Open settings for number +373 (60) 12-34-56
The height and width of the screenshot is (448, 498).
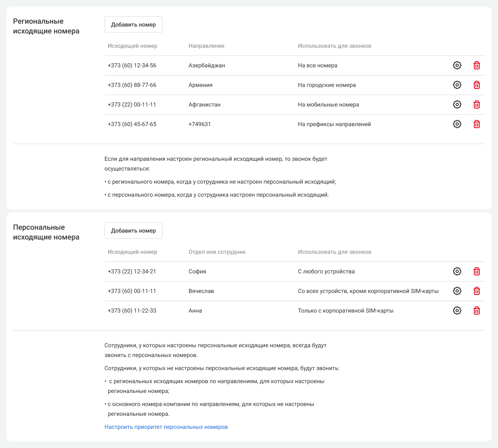pyautogui.click(x=457, y=65)
